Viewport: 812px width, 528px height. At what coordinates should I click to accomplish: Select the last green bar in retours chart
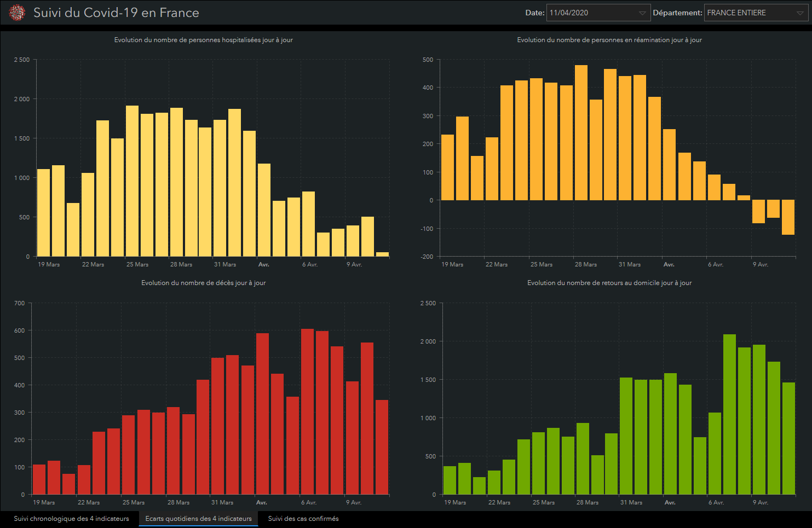pyautogui.click(x=788, y=438)
